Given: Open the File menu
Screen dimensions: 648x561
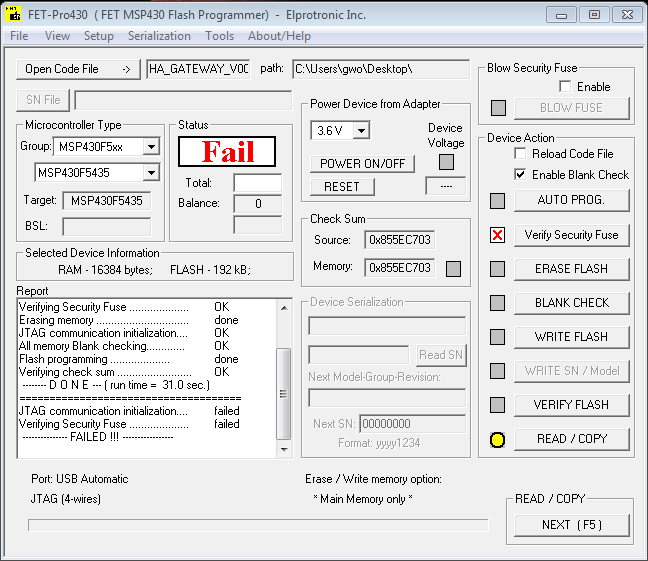Looking at the screenshot, I should (x=19, y=36).
